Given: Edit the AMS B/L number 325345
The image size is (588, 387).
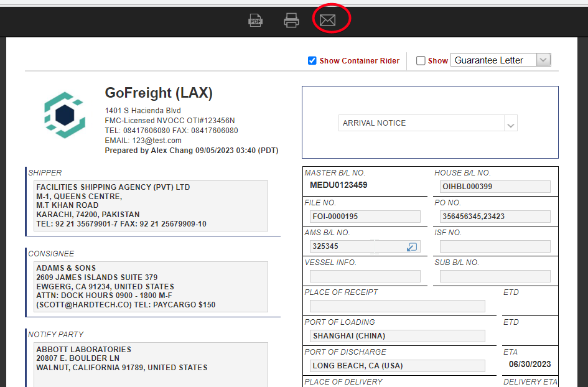Looking at the screenshot, I should (x=355, y=246).
